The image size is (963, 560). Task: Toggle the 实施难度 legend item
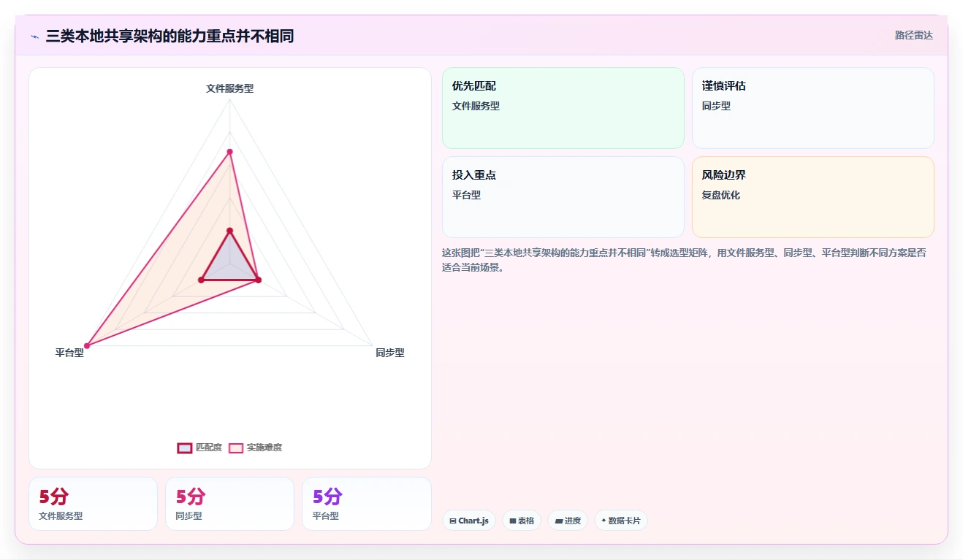[256, 448]
